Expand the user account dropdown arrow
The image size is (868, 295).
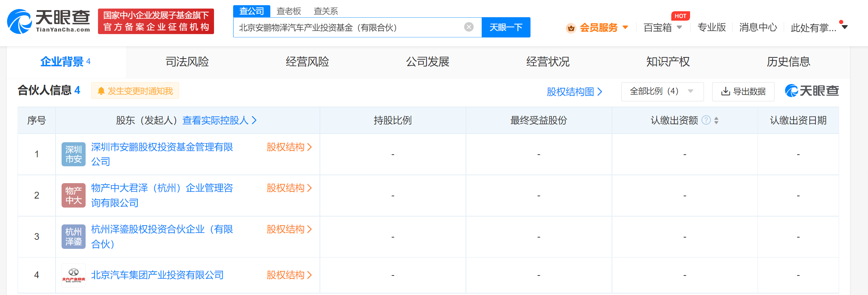click(x=845, y=27)
